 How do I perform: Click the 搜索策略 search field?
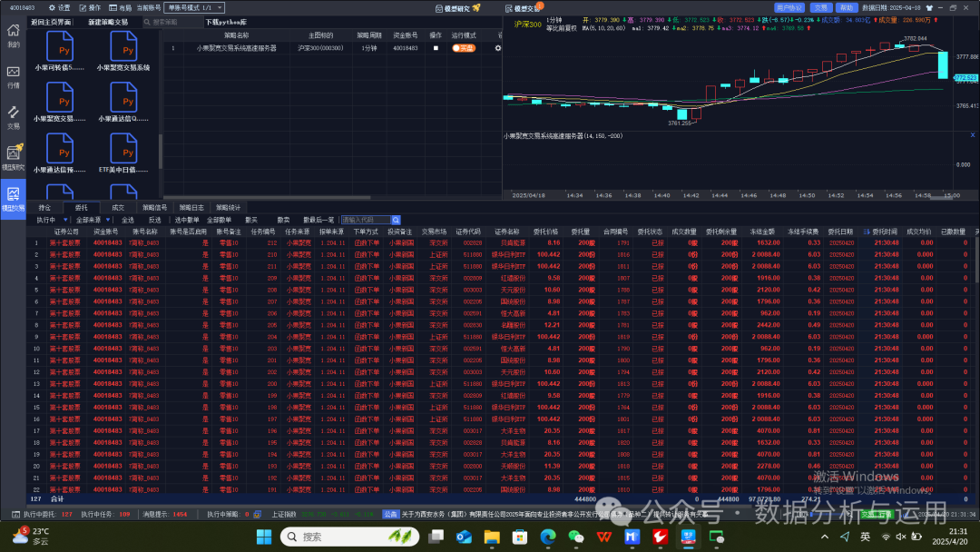click(x=171, y=22)
